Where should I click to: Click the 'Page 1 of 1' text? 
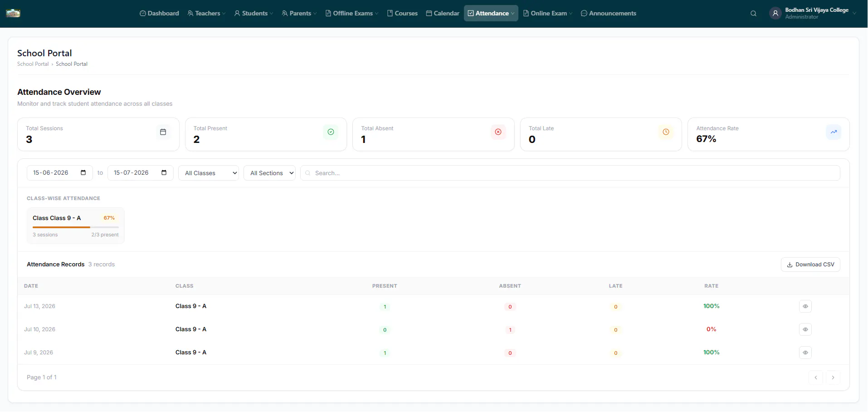click(x=42, y=378)
